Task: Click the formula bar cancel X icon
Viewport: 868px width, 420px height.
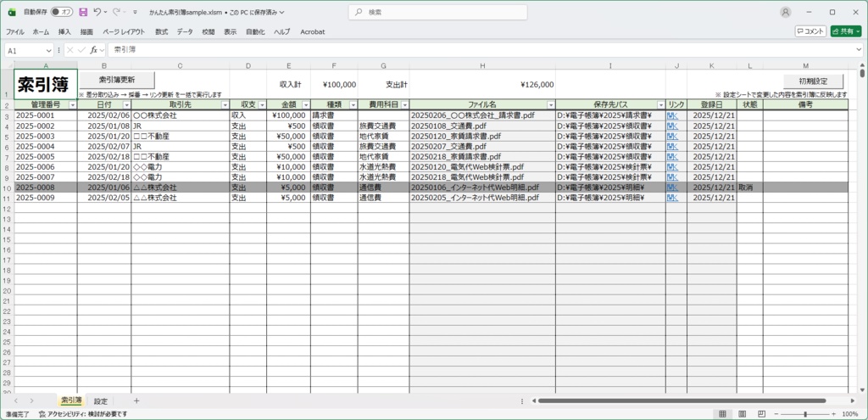Action: coord(70,50)
